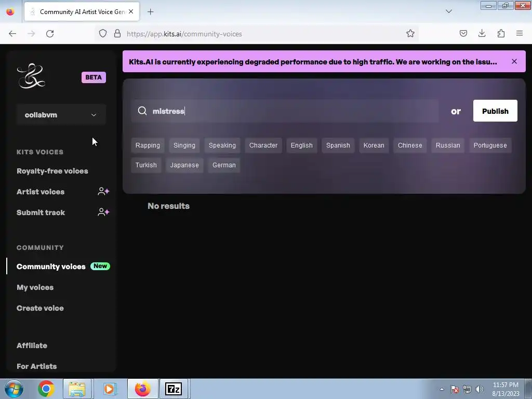
Task: Open My voices in the sidebar
Action: coord(35,287)
